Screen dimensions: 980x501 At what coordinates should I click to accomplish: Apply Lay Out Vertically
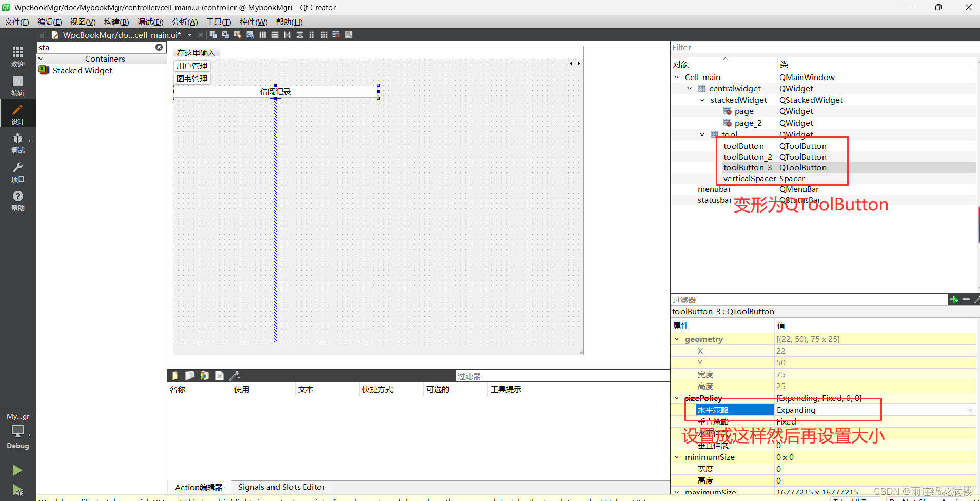click(x=275, y=35)
